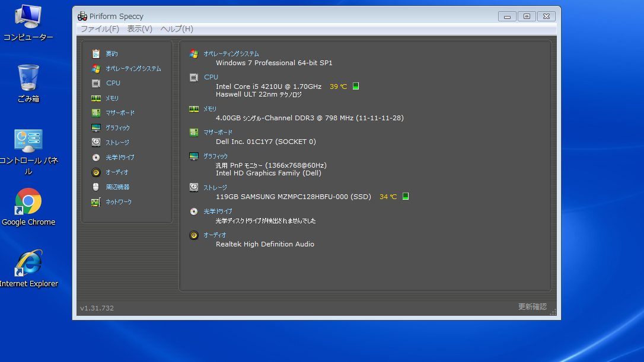The height and width of the screenshot is (362, 644).
Task: Click the ストレージ heading link in summary
Action: (215, 188)
